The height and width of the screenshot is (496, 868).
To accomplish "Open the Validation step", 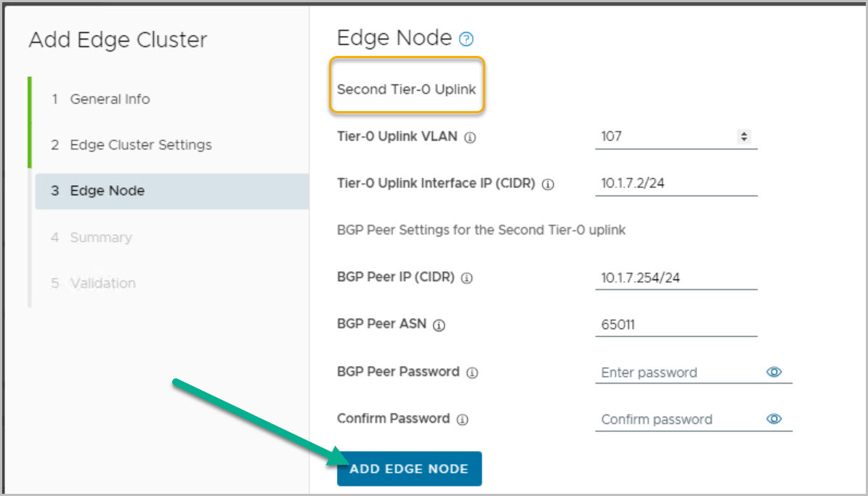I will coord(102,283).
